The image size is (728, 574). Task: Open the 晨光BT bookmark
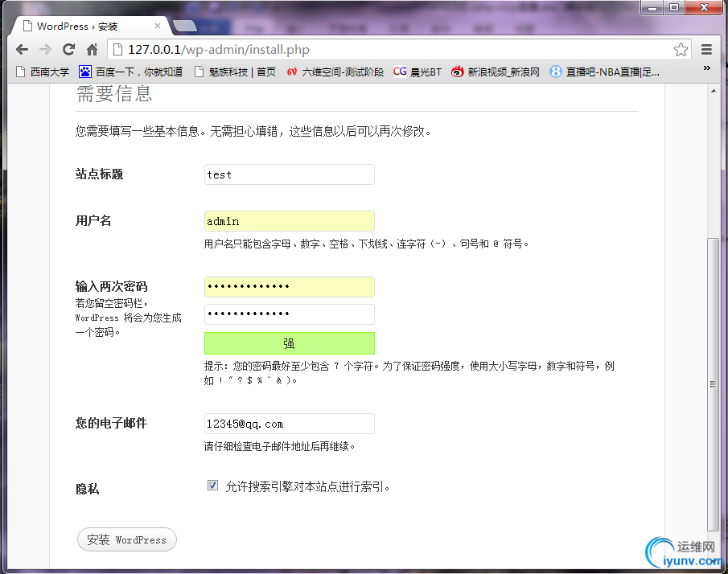pos(417,72)
